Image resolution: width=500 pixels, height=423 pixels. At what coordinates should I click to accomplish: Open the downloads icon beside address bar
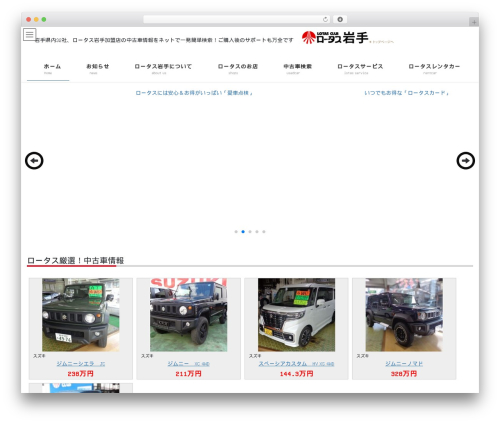[340, 19]
